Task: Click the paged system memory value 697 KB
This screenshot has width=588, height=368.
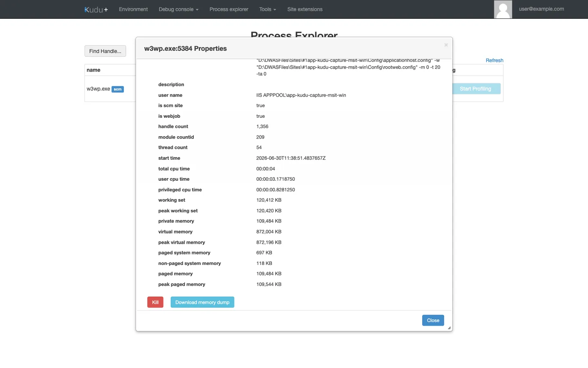Action: pos(264,253)
